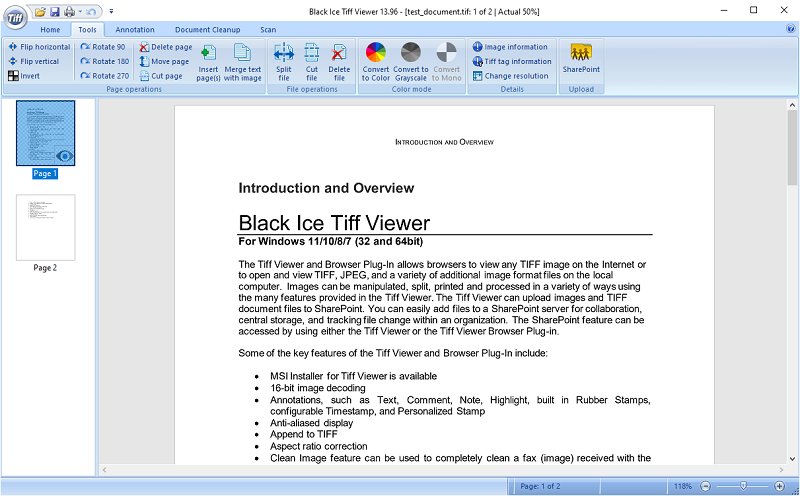Click Convert to Mono
This screenshot has height=496, width=800.
[x=446, y=62]
